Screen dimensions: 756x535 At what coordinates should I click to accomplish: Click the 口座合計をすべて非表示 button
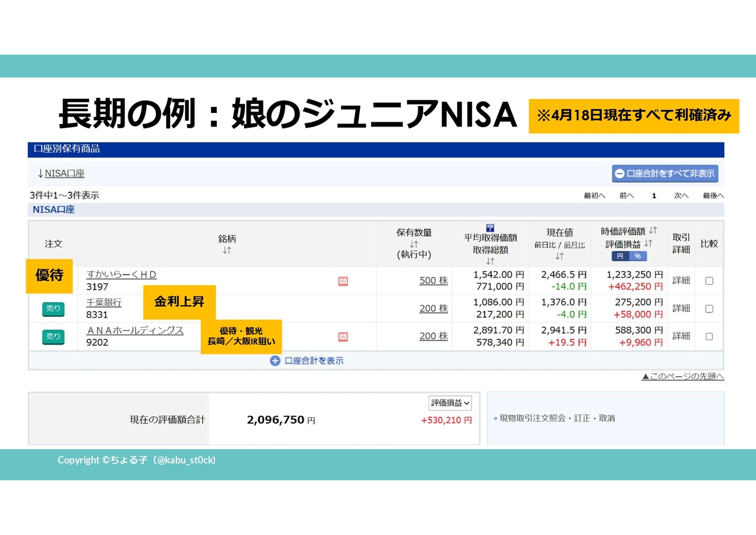coord(665,174)
